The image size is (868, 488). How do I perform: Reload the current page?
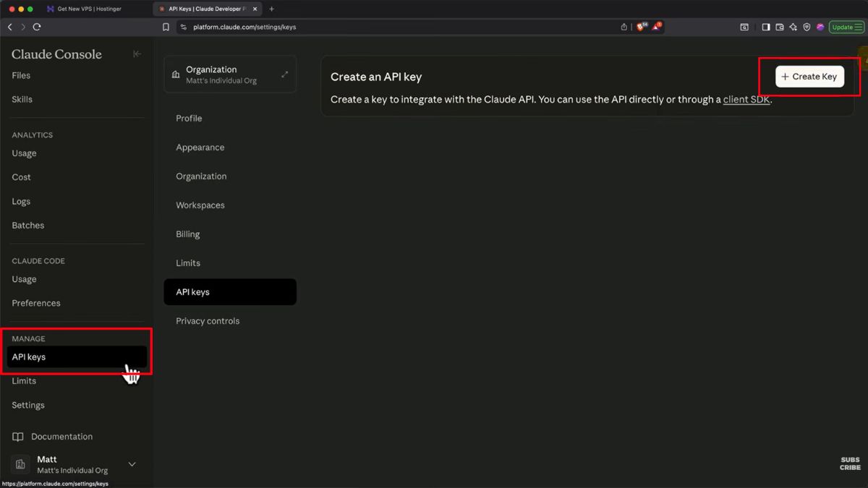click(36, 27)
